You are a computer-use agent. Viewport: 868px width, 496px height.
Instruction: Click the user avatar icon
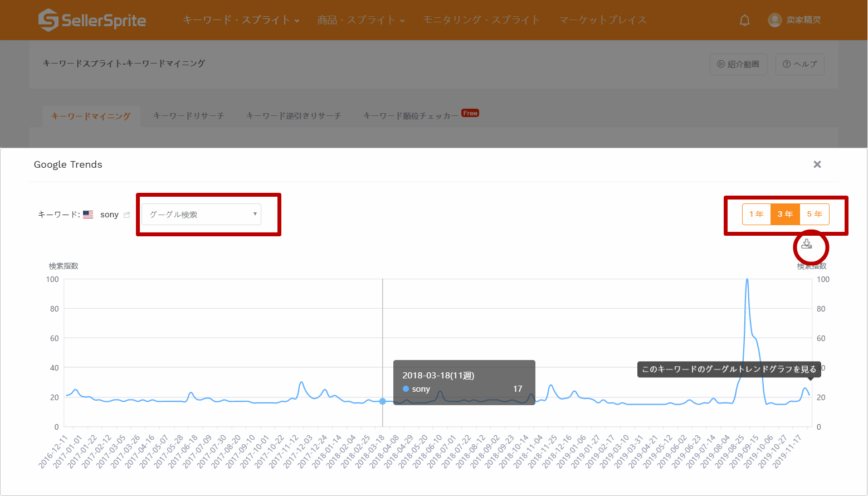click(774, 20)
